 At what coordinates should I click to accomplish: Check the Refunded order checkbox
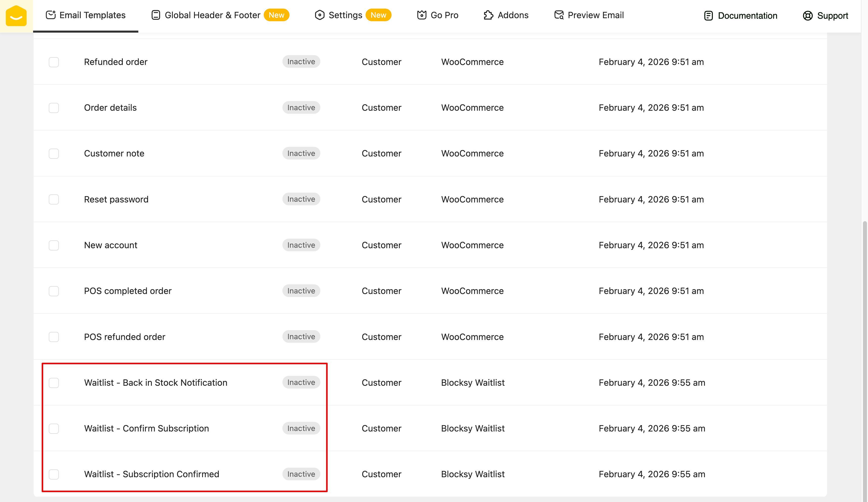[54, 62]
